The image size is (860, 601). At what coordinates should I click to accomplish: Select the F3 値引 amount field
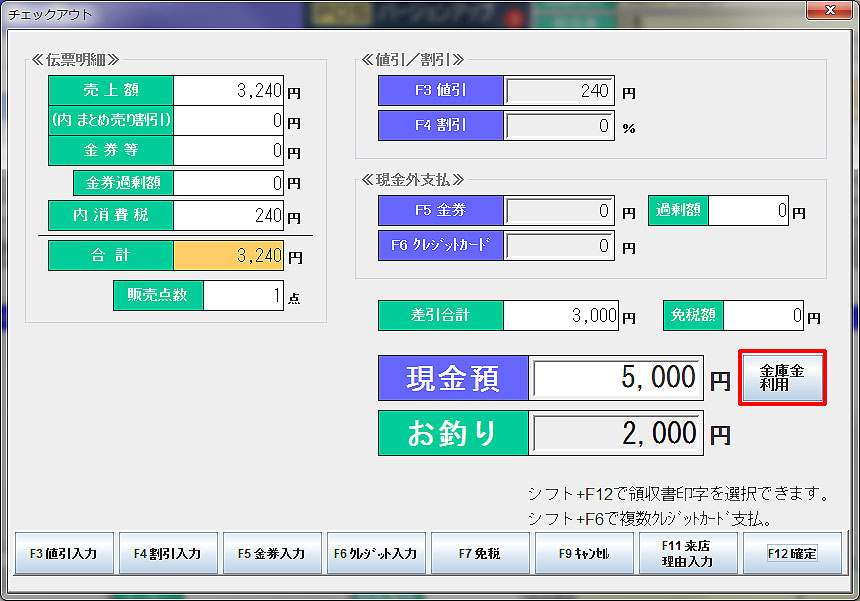point(559,91)
